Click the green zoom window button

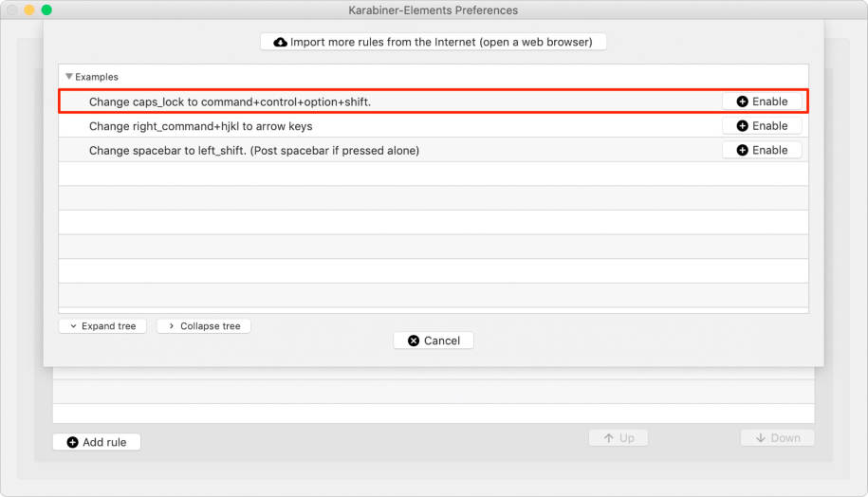46,10
